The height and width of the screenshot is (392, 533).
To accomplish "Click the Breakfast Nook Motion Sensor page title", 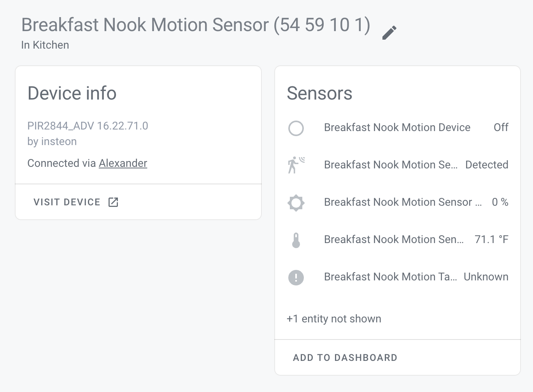I will pyautogui.click(x=195, y=25).
